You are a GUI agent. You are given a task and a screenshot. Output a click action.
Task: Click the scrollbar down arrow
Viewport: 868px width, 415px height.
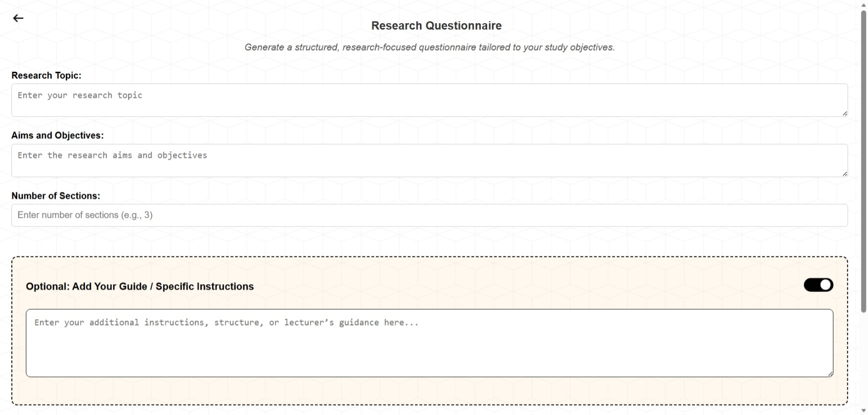pyautogui.click(x=864, y=411)
